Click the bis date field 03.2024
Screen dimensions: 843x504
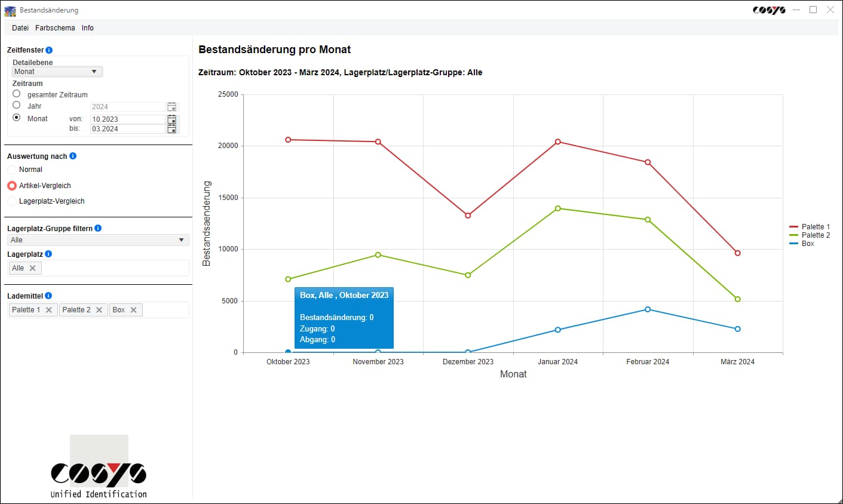tap(128, 129)
